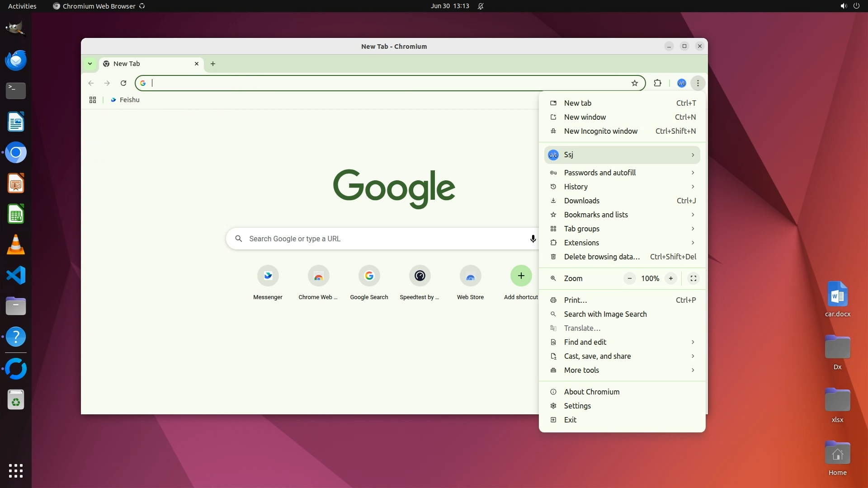Click the Extensions puzzle icon in toolbar
The image size is (868, 488).
click(x=657, y=83)
